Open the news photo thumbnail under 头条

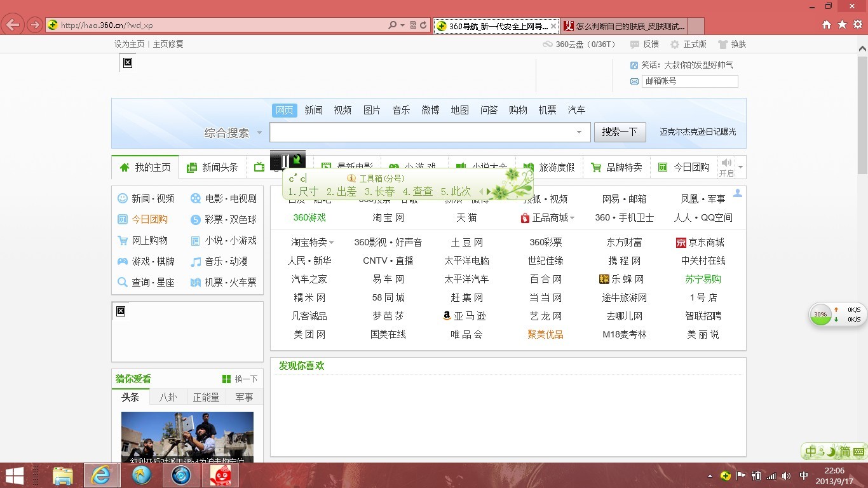(187, 437)
